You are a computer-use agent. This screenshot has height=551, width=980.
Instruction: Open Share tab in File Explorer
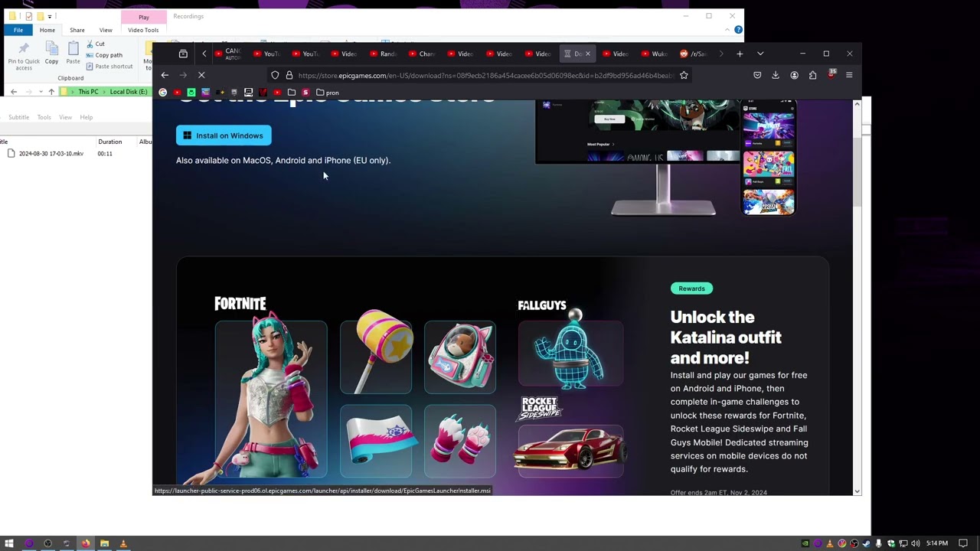pos(77,30)
